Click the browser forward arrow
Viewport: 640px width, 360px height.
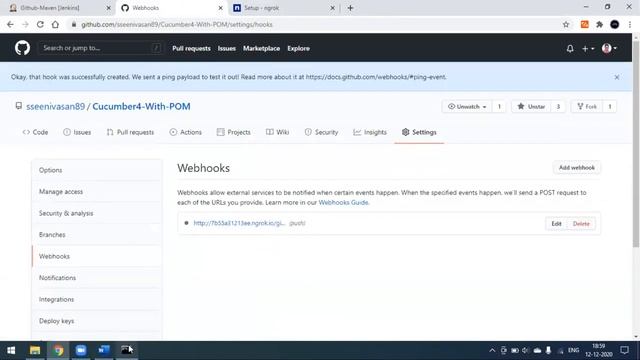(25, 24)
